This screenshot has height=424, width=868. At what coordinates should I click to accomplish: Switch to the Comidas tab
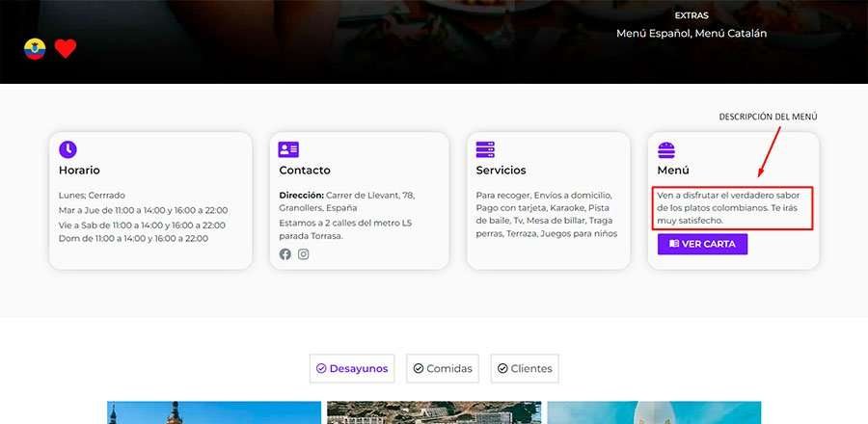tap(443, 368)
